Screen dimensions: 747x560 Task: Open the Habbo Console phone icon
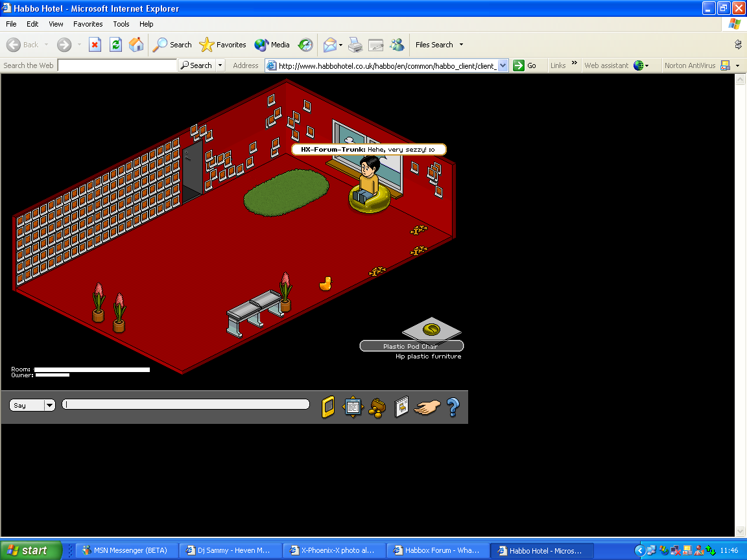[329, 407]
